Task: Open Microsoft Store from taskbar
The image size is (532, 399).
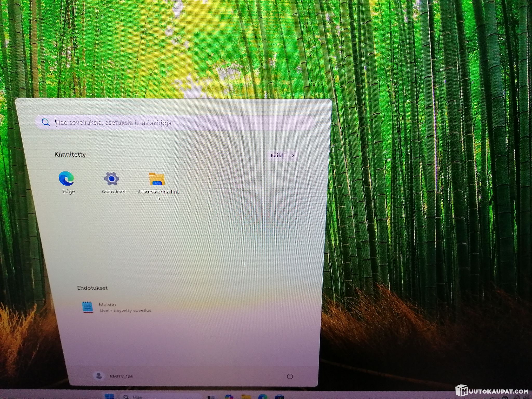Action: (280, 397)
